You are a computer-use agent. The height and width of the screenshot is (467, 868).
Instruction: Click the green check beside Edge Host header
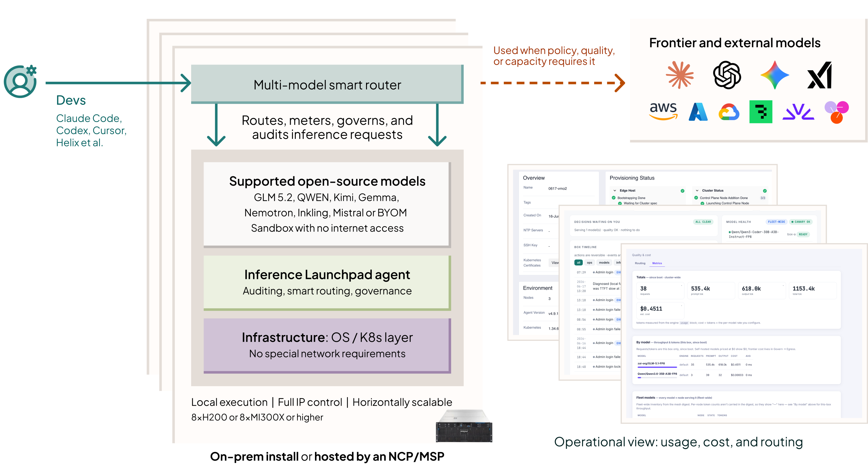tap(682, 190)
